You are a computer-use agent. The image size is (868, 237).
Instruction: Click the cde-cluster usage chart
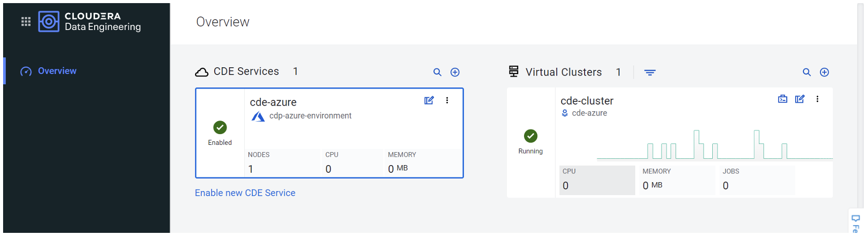(715, 144)
